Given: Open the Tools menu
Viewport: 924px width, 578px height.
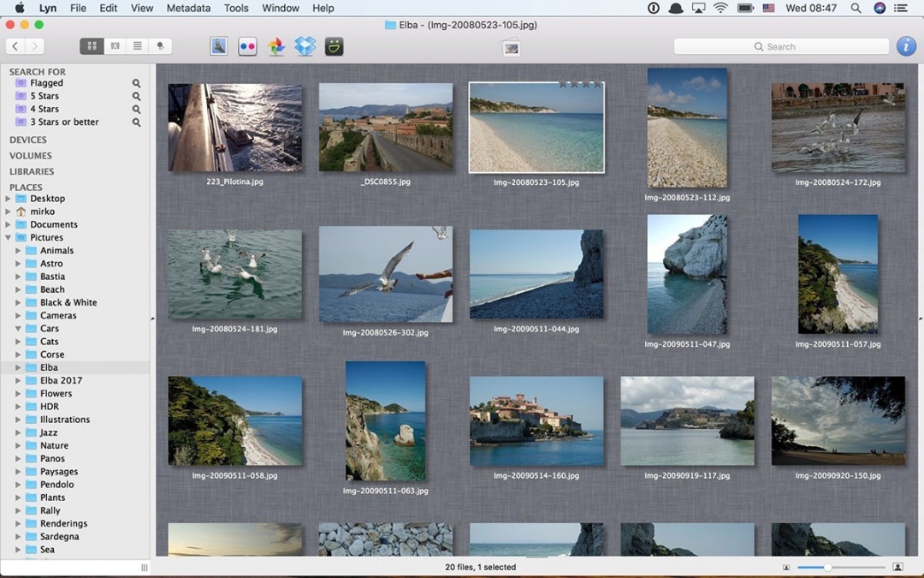Looking at the screenshot, I should 236,8.
